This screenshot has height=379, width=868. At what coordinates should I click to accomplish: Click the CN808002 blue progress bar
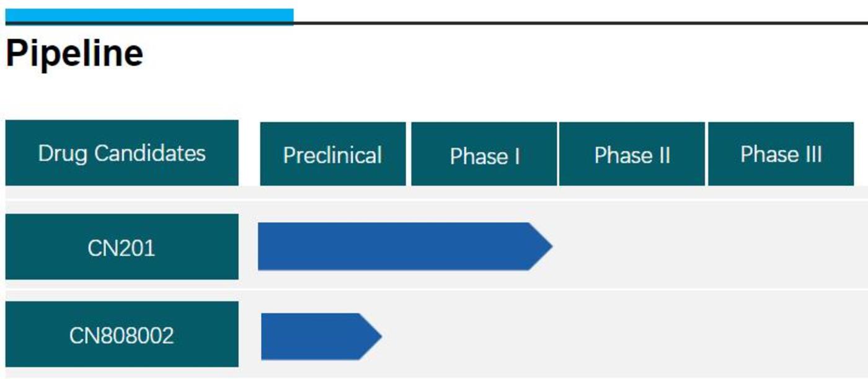pos(310,336)
